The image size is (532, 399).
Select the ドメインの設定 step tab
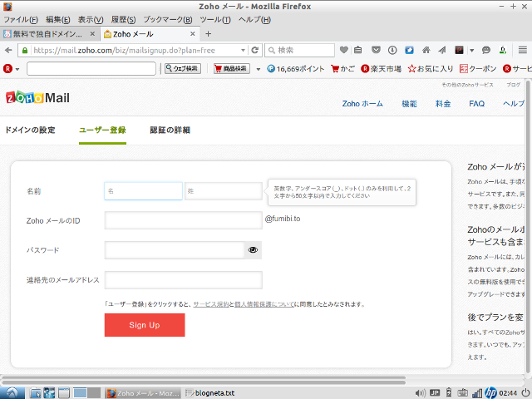click(x=30, y=130)
